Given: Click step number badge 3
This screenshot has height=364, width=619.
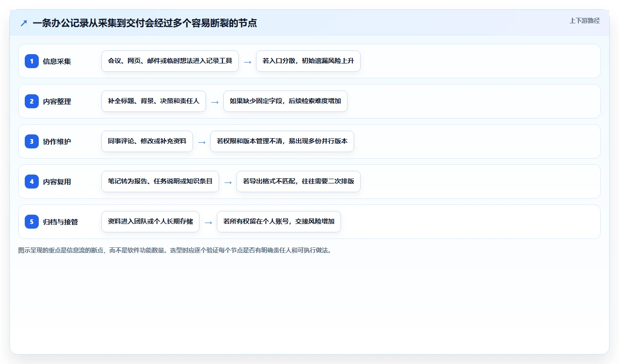Looking at the screenshot, I should [32, 141].
